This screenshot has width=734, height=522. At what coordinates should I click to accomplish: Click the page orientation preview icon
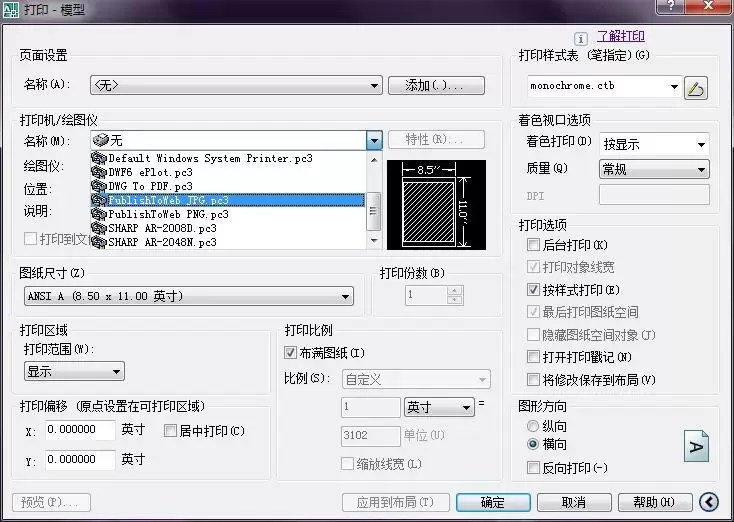[696, 446]
